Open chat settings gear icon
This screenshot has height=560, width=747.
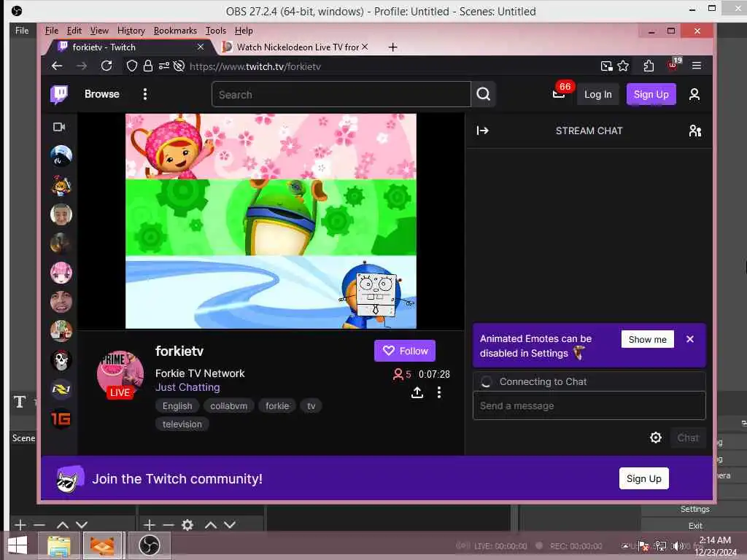click(656, 437)
